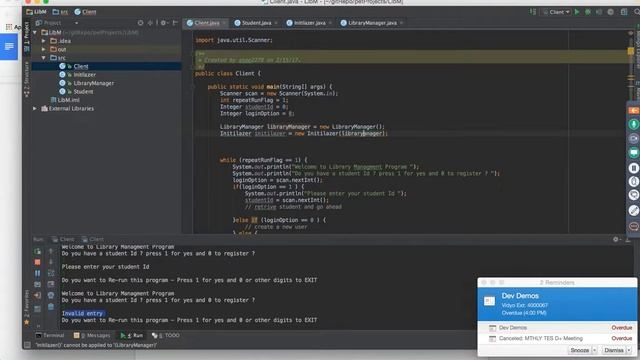
Task: Open the Messages tool window tab
Action: (x=92, y=336)
